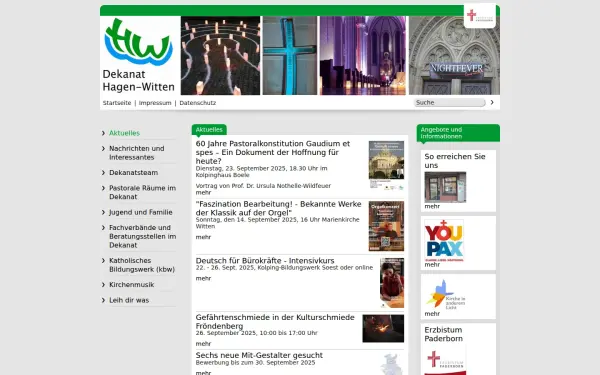Click mehr under YOUPAX logo
Screen dimensions: 600x375
point(432,264)
